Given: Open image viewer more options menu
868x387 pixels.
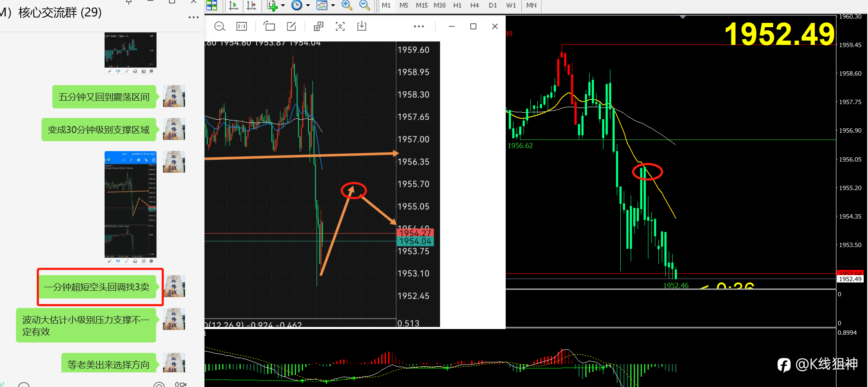Looking at the screenshot, I should tap(419, 26).
